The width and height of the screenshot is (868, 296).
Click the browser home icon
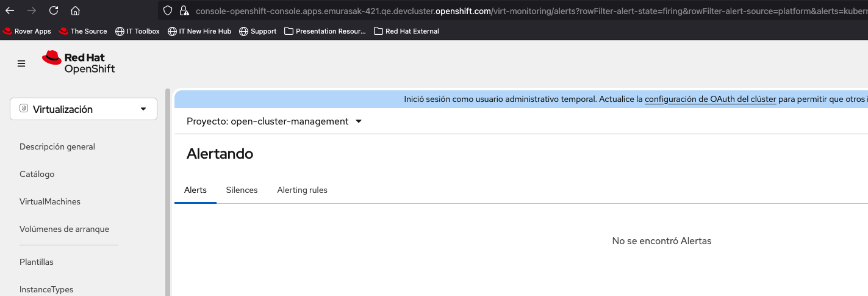[76, 10]
